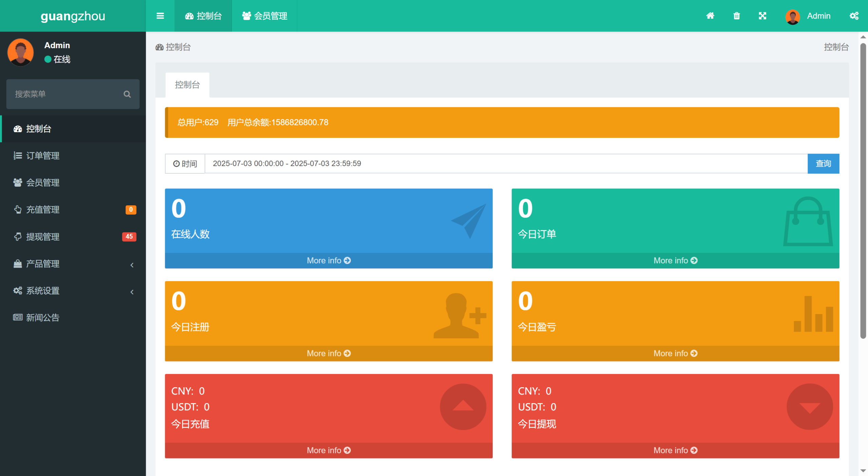Click the paper plane icon on 在线人数 card

469,221
